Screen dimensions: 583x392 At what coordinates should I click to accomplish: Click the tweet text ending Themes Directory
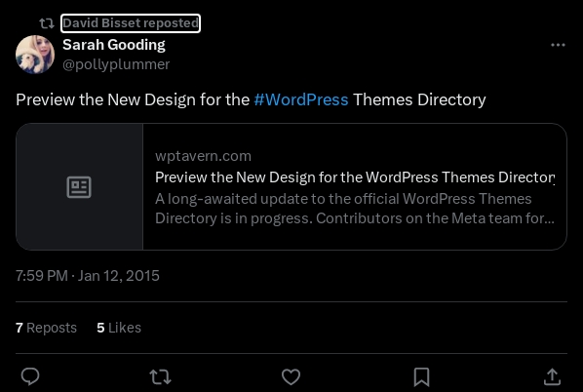click(251, 99)
